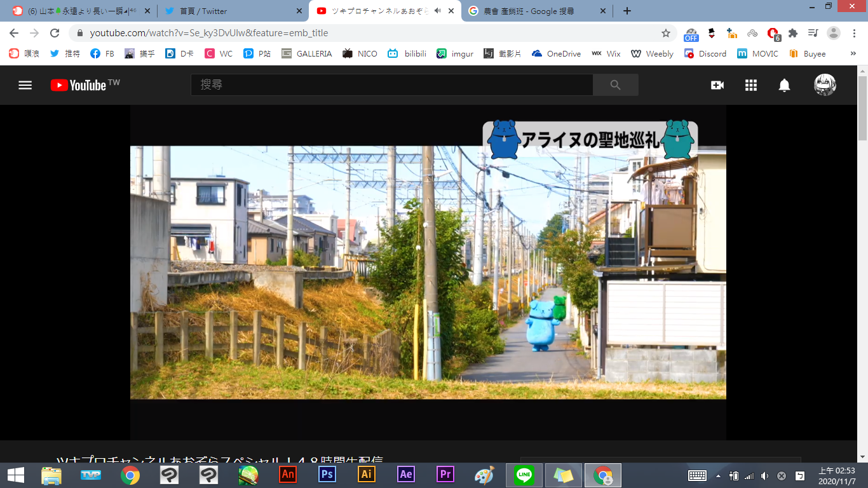Open the imgur bookmark
The image size is (868, 488).
tap(455, 54)
